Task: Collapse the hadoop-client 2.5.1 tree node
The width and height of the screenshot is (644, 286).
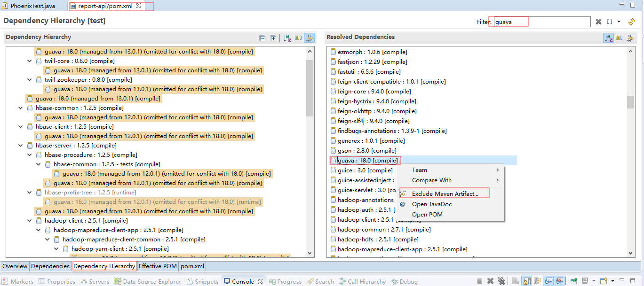Action: [30, 221]
